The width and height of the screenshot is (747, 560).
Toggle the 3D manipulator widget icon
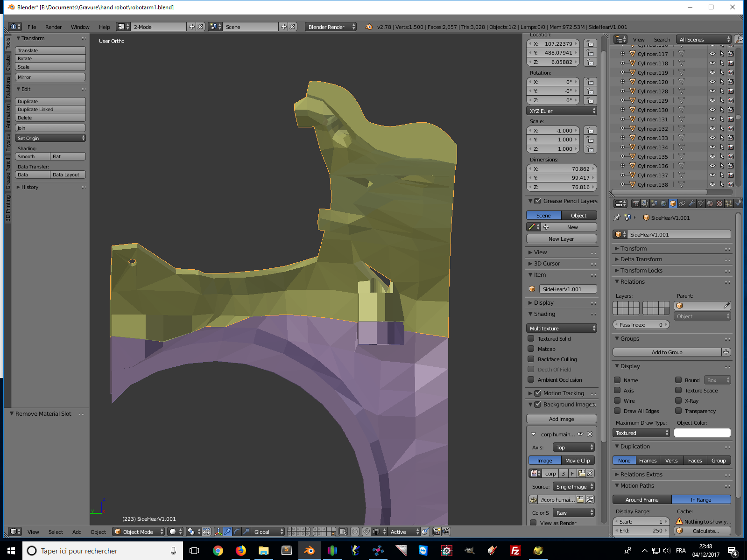tap(218, 532)
